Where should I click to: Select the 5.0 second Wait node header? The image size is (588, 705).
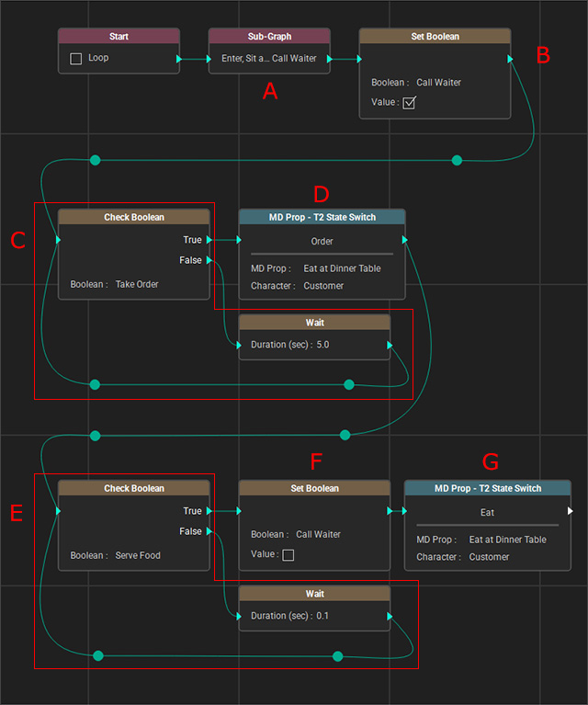[315, 323]
